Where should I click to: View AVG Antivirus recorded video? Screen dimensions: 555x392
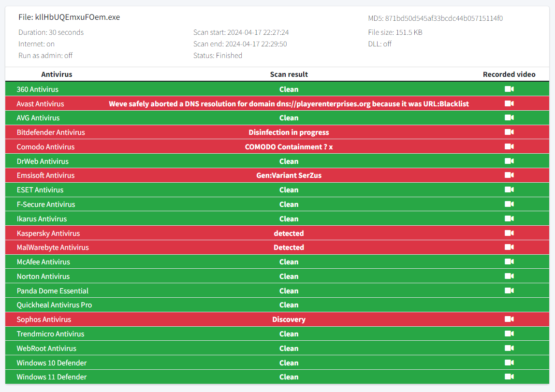coord(509,118)
